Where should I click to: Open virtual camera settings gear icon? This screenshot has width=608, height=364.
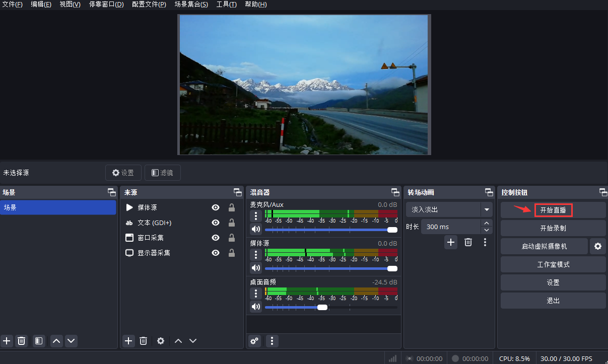pos(597,246)
